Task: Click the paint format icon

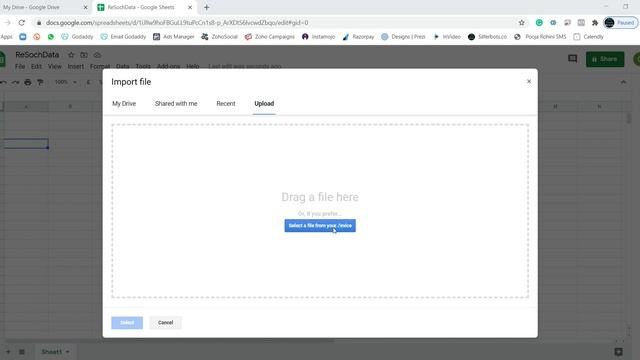Action: click(x=40, y=82)
